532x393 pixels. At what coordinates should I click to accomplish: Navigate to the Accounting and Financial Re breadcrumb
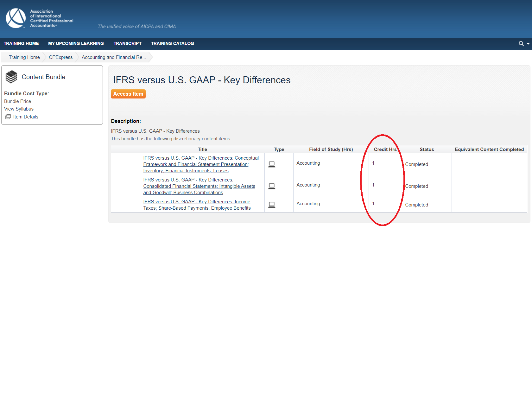[x=114, y=57]
